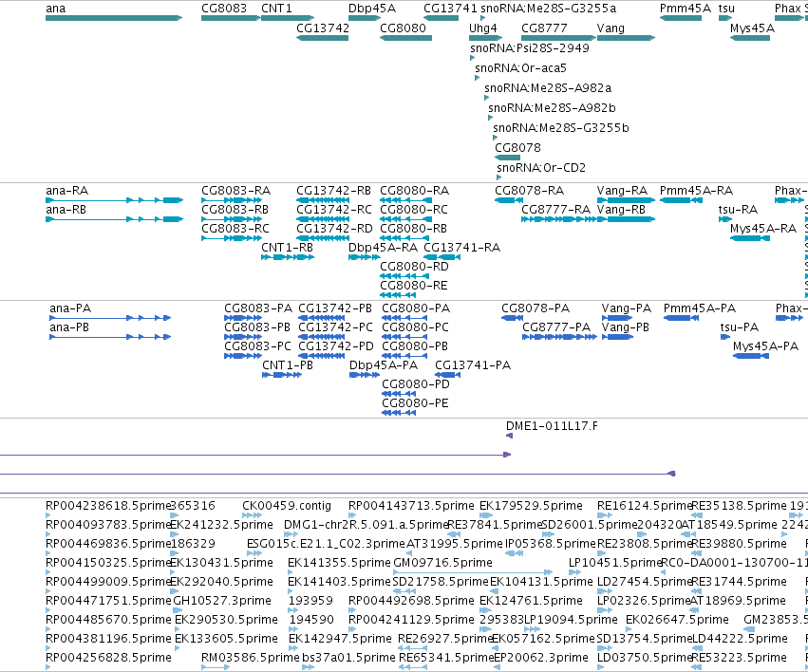
Task: Select transcript CG8080-RA
Action: [x=414, y=191]
